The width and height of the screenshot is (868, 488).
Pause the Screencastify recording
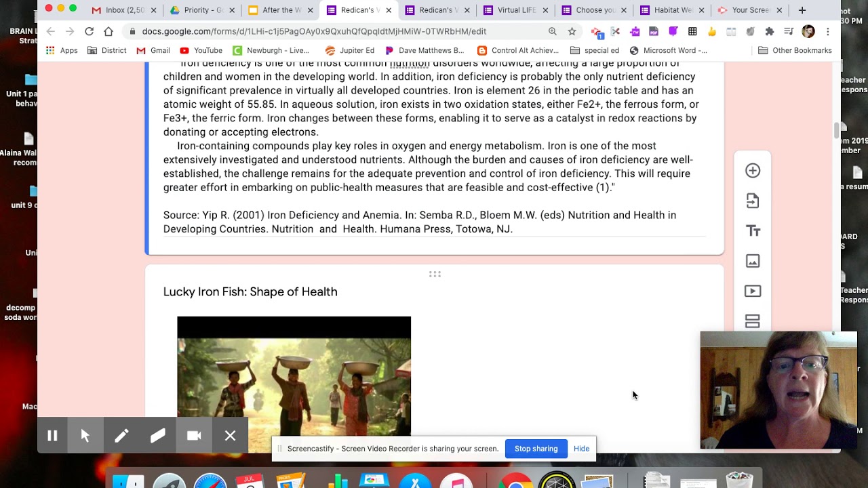pyautogui.click(x=52, y=436)
